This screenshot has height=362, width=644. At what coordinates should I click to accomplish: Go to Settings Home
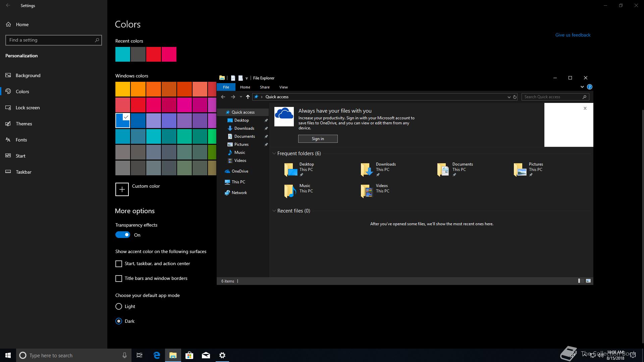coord(22,24)
